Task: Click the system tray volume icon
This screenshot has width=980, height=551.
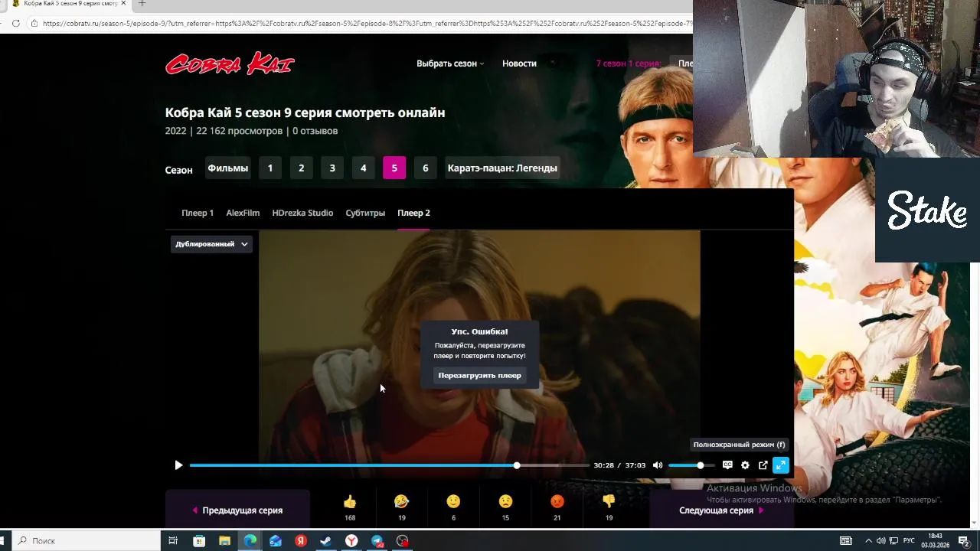Action: pyautogui.click(x=880, y=541)
